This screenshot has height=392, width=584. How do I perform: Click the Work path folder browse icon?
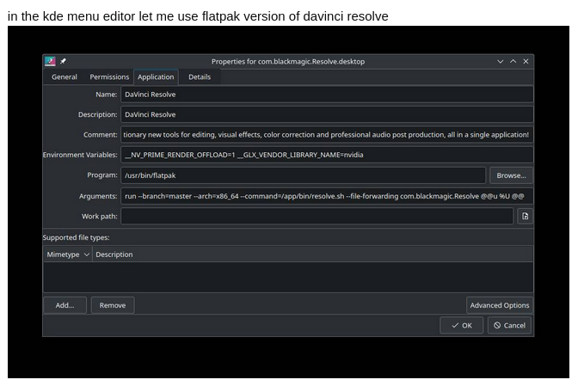[x=525, y=217]
